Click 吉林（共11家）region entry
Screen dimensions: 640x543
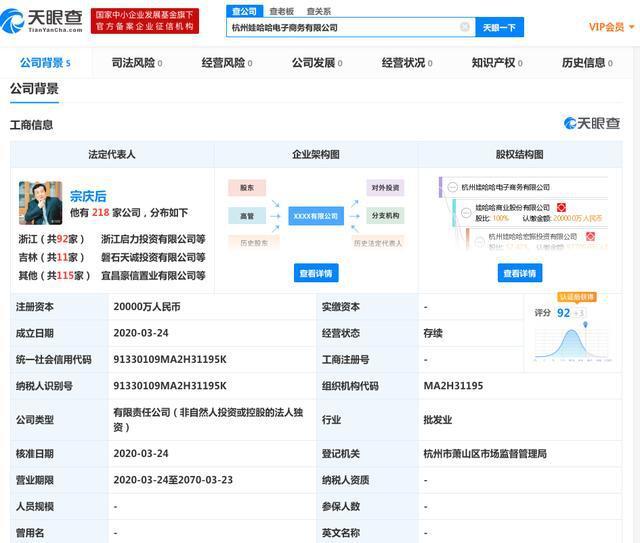tap(51, 257)
